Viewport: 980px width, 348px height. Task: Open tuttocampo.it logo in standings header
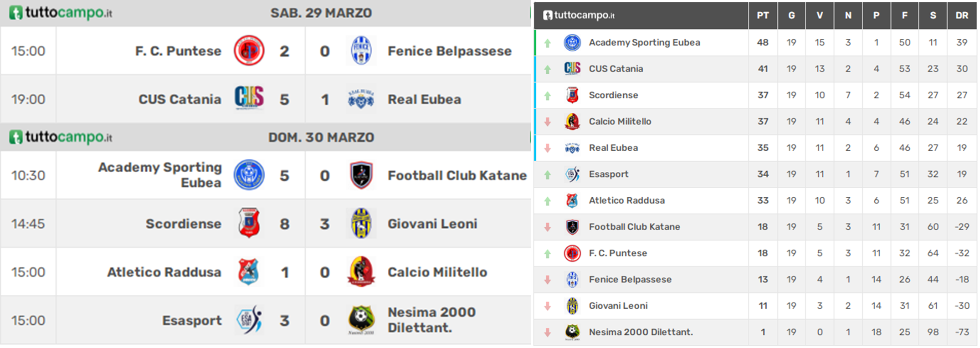[x=579, y=15]
